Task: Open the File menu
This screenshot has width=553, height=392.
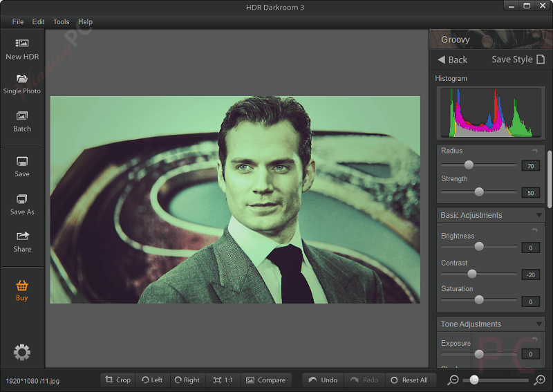Action: tap(18, 22)
